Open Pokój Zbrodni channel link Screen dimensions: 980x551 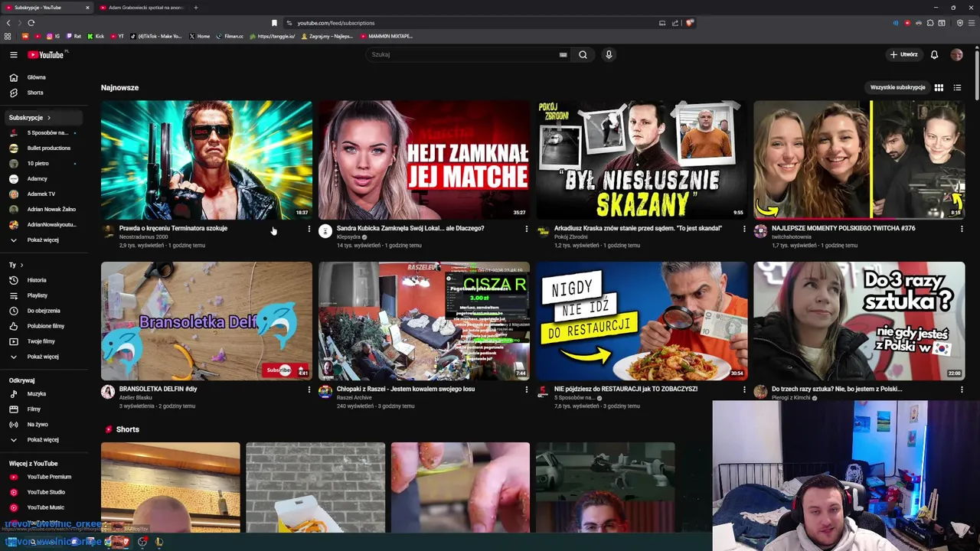tap(570, 237)
